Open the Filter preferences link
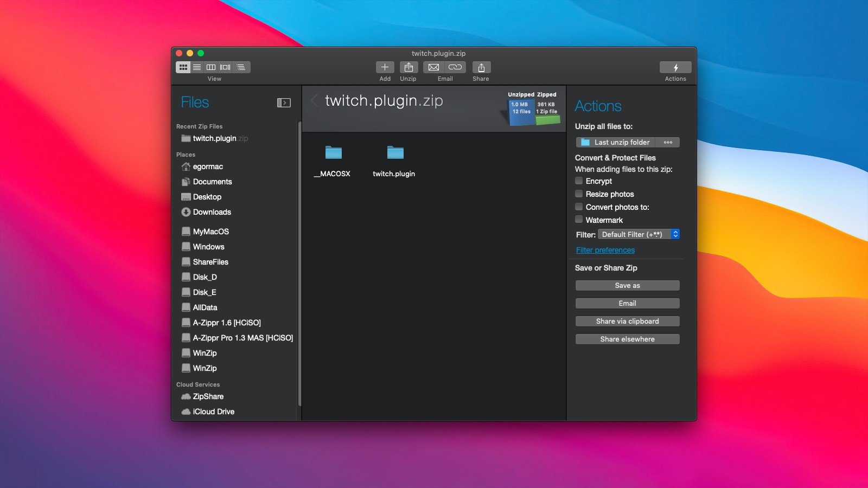This screenshot has width=868, height=488. [x=605, y=250]
